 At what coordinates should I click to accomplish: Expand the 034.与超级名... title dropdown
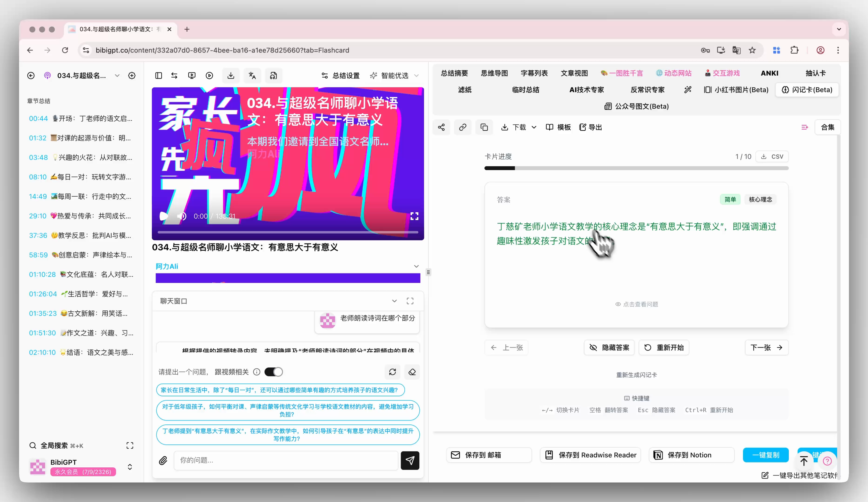click(117, 75)
